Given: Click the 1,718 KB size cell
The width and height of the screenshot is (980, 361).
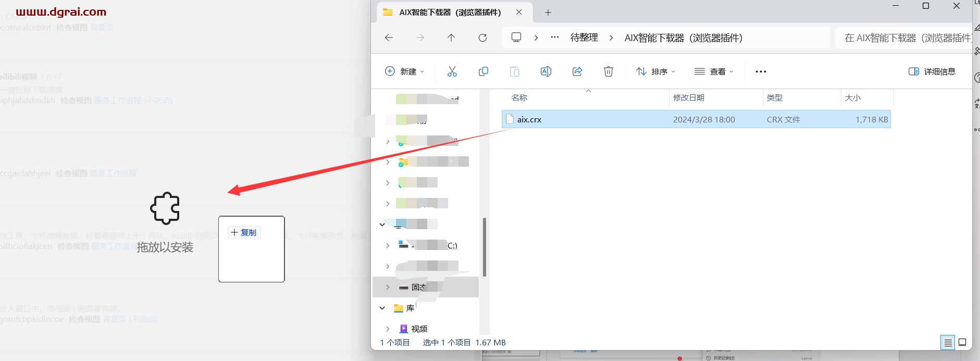Looking at the screenshot, I should coord(872,119).
